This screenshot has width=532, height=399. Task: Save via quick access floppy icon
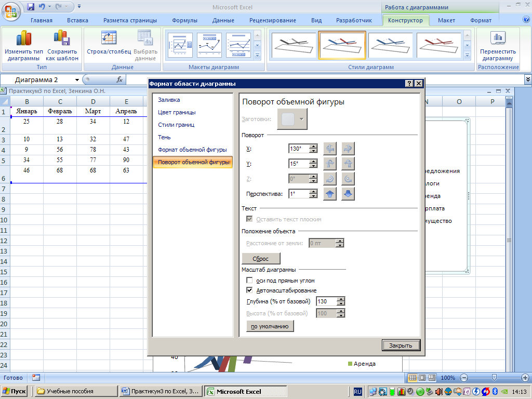31,6
